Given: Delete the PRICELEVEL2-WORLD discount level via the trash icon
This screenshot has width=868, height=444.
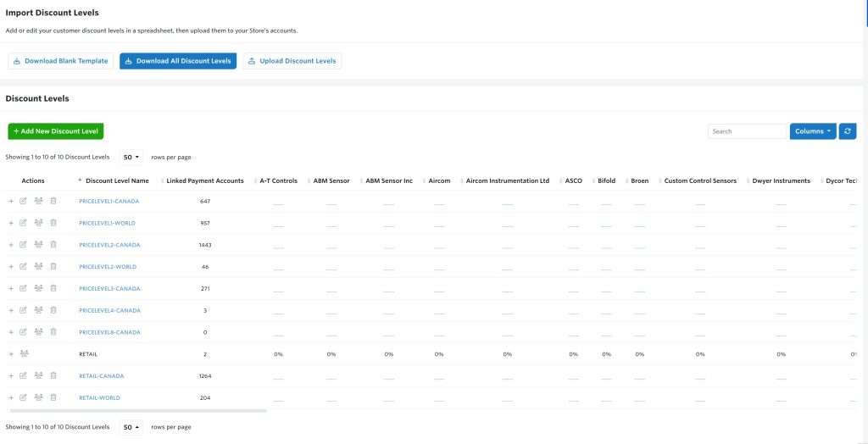Looking at the screenshot, I should click(x=53, y=266).
